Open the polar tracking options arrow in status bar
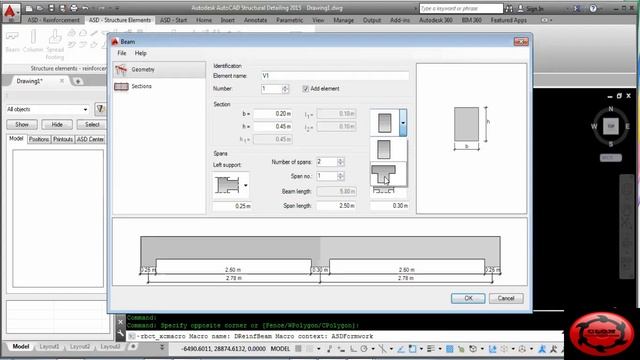This screenshot has width=640, height=360. coord(373,349)
